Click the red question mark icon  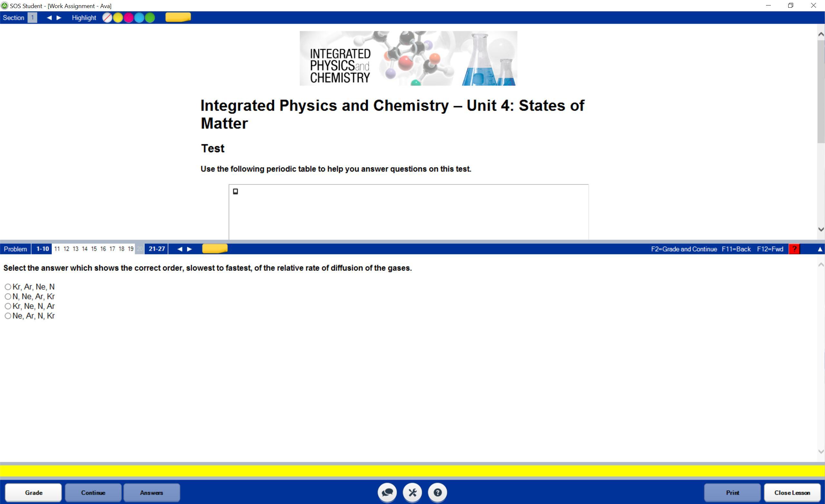click(x=794, y=249)
